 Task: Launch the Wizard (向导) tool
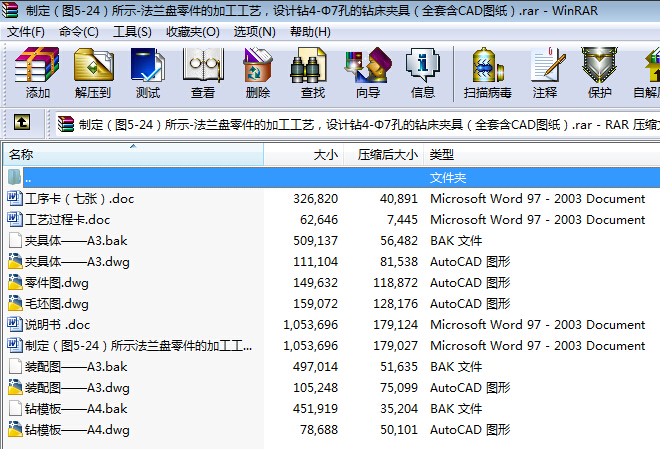coord(368,65)
